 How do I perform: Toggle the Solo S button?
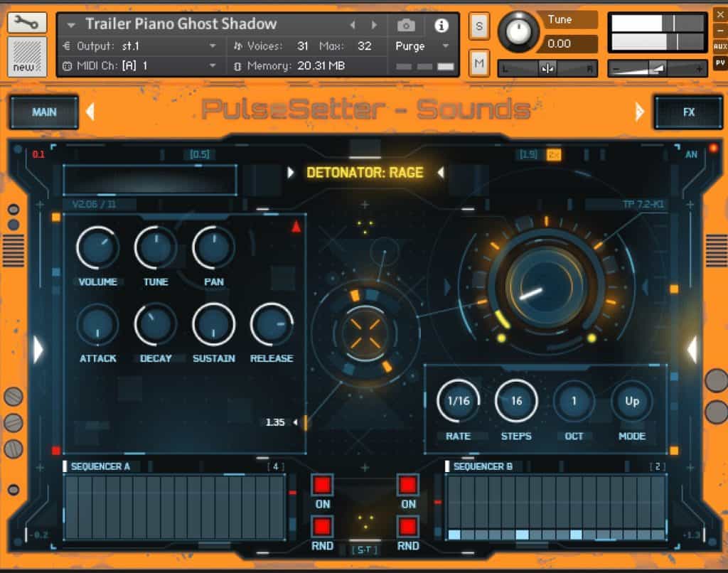(479, 26)
